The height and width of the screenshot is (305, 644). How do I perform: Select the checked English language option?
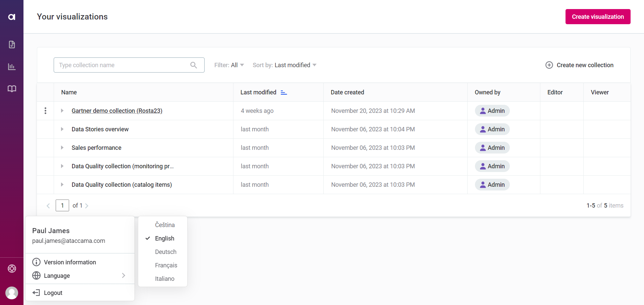click(164, 238)
